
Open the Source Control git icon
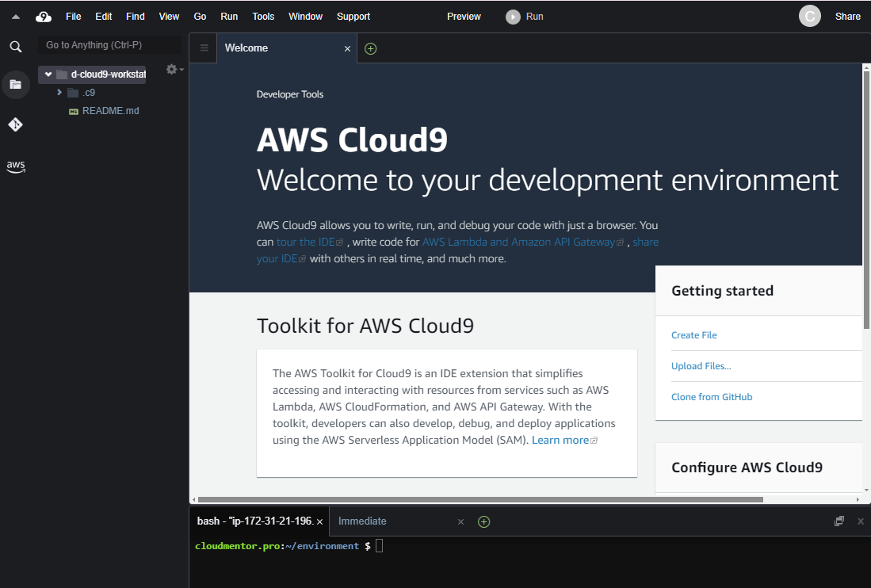coord(15,124)
